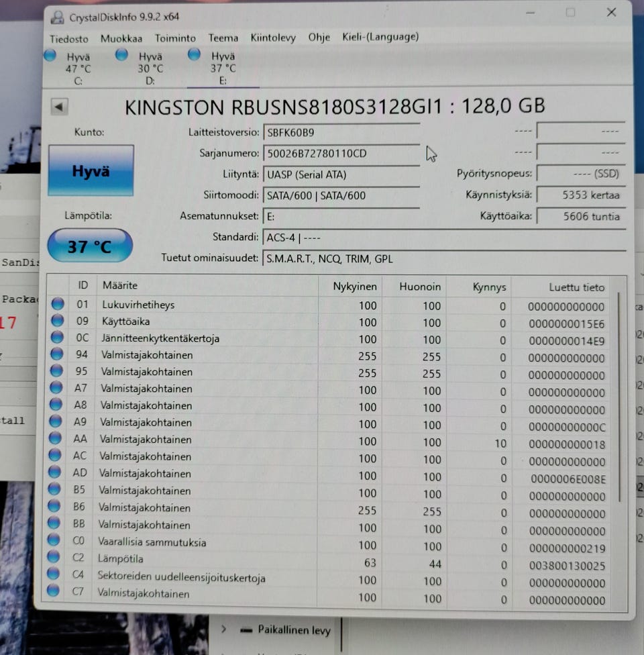644x655 pixels.
Task: Click the Sarjanumero field value
Action: pos(341,153)
